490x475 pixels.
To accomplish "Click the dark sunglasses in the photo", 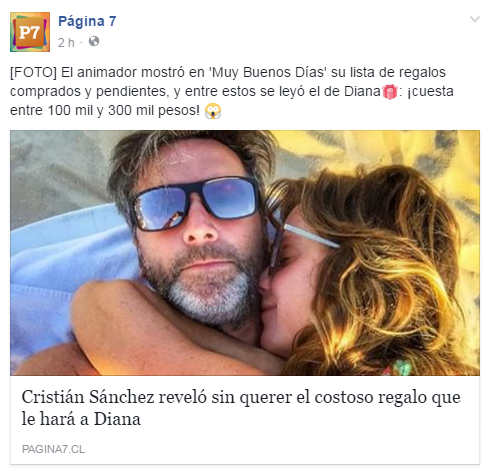I will [x=197, y=204].
